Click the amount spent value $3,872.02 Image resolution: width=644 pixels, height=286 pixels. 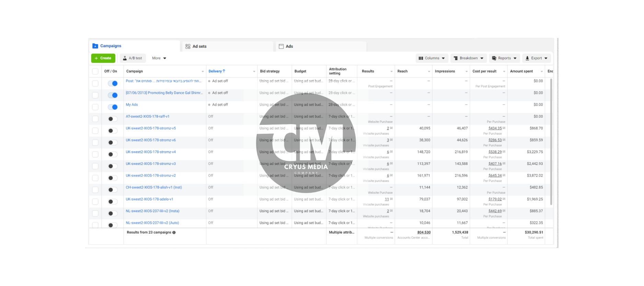click(535, 176)
